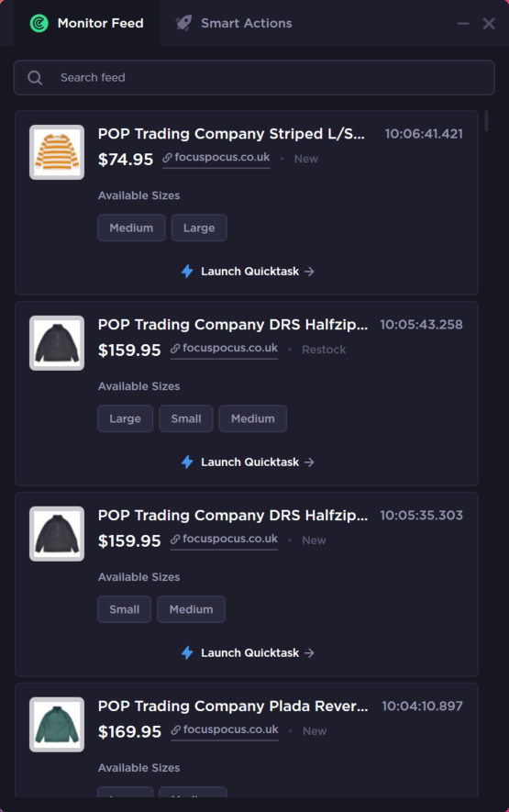Click the lightning bolt icon on the Striped L/S card

click(187, 272)
